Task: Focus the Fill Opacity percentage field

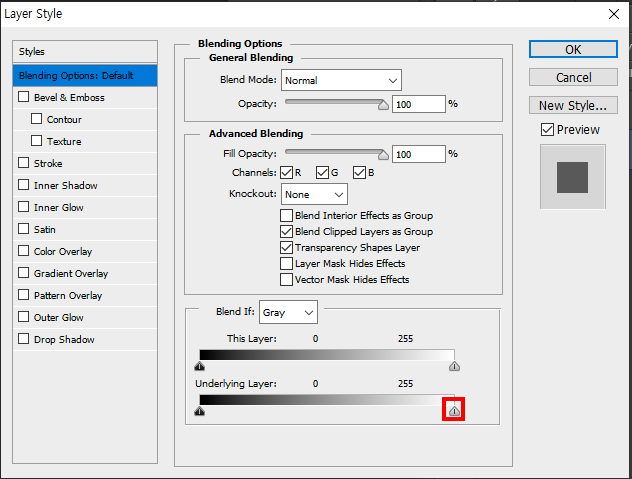Action: 419,154
